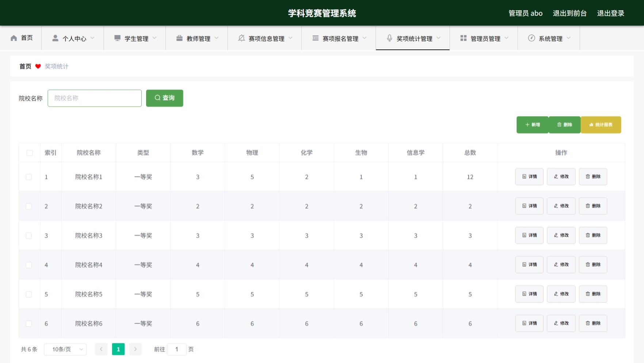Click the trash icon for row 院校名称6
The width and height of the screenshot is (644, 363).
click(x=588, y=323)
